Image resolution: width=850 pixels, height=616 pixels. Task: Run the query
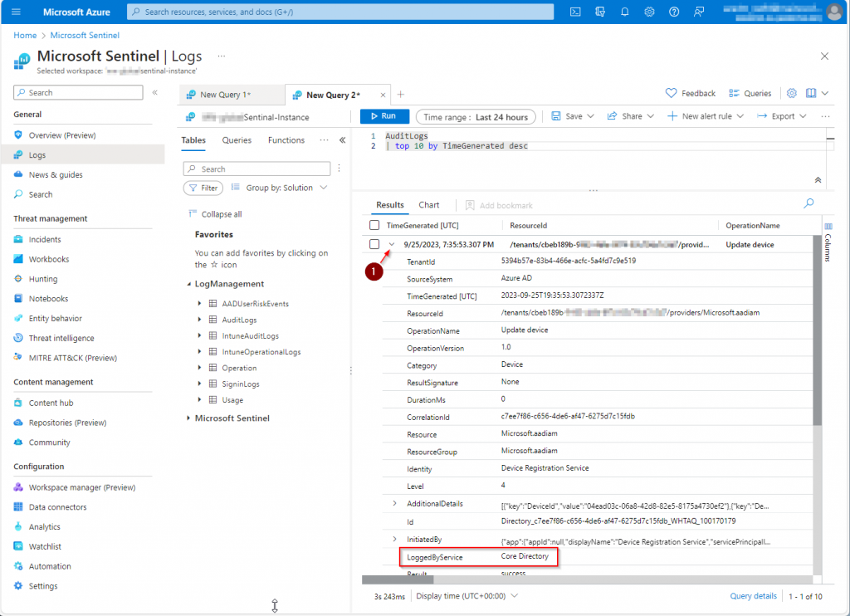tap(384, 116)
